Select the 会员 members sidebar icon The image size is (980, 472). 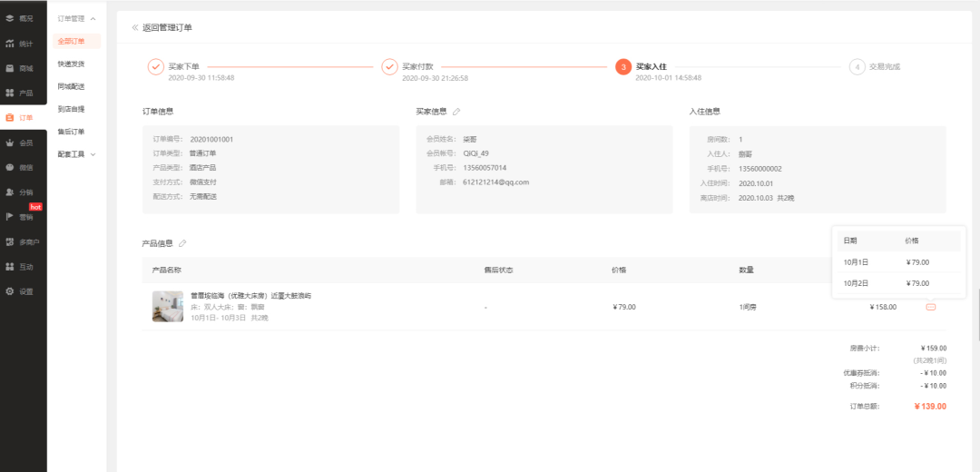pyautogui.click(x=20, y=143)
